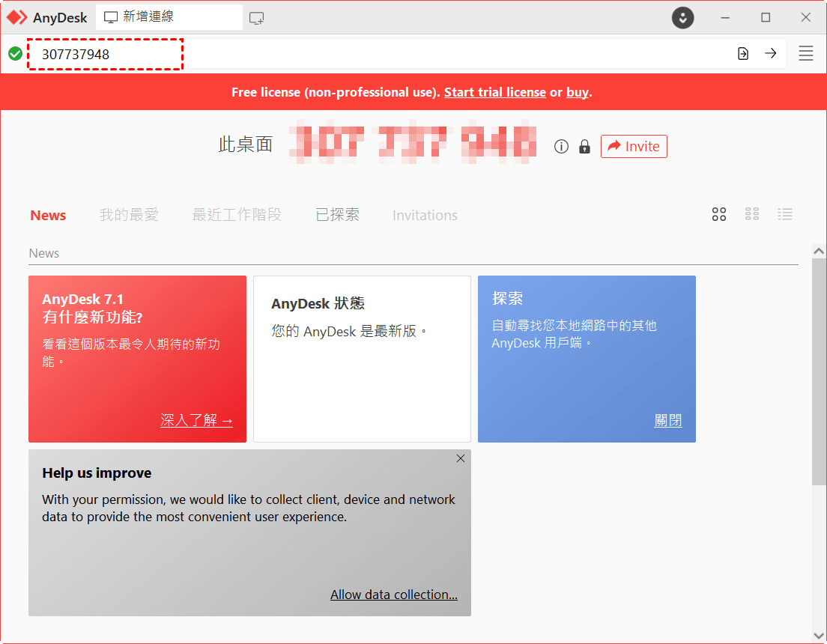Click the remote address input field
The width and height of the screenshot is (827, 644).
coord(375,54)
